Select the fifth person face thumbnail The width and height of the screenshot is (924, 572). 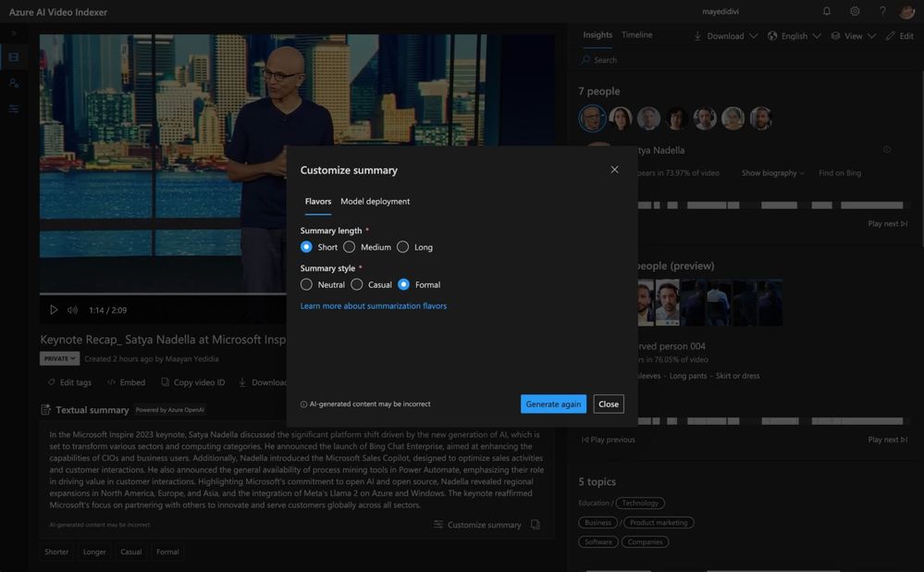705,118
